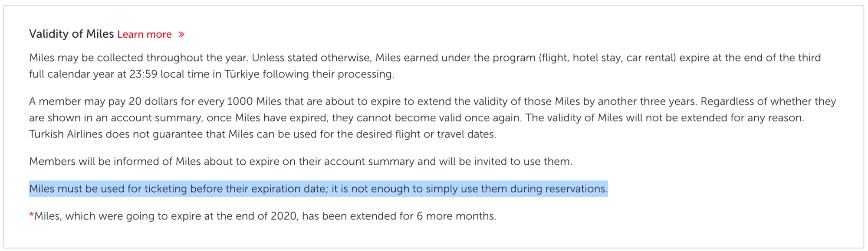Click the red asterisk before the 2020 note
This screenshot has width=868, height=251.
pyautogui.click(x=31, y=215)
